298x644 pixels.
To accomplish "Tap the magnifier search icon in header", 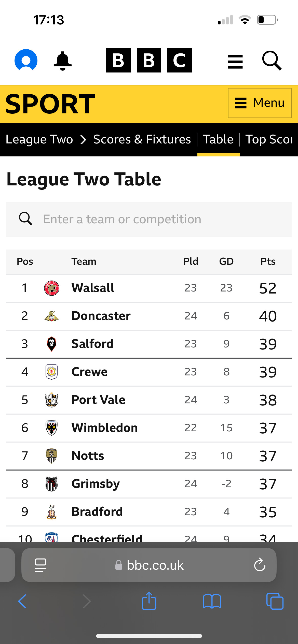I will [x=272, y=61].
